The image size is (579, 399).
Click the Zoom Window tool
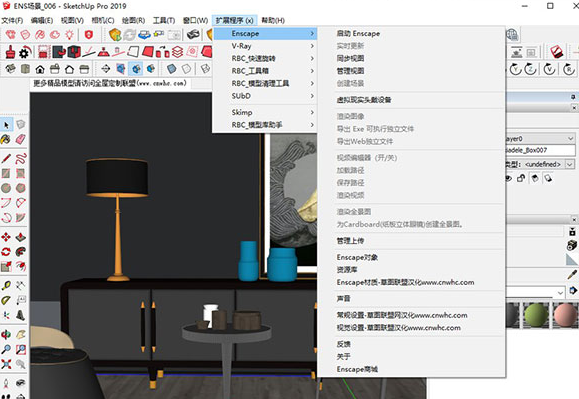tap(21, 349)
